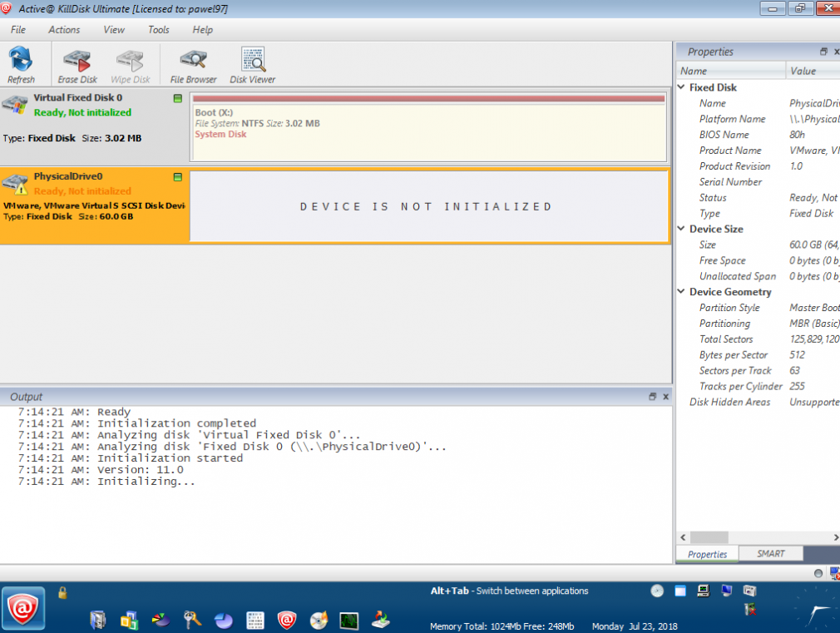Select the Serial Number property row

click(x=758, y=181)
